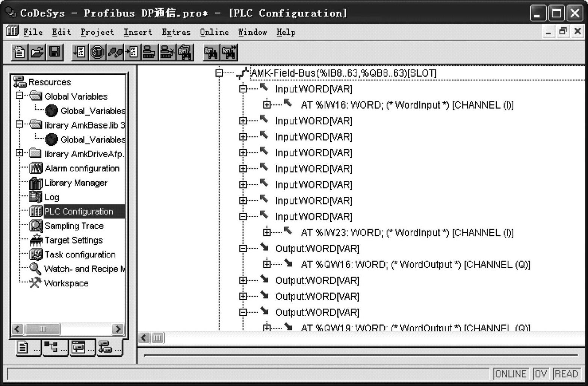Click globe icon of Global_Variables under Global Variables
Image resolution: width=588 pixels, height=386 pixels.
(51, 111)
